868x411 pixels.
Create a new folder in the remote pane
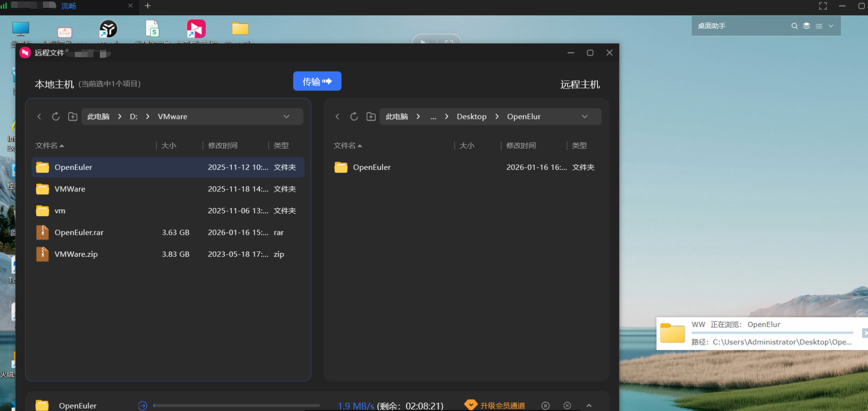coord(371,116)
